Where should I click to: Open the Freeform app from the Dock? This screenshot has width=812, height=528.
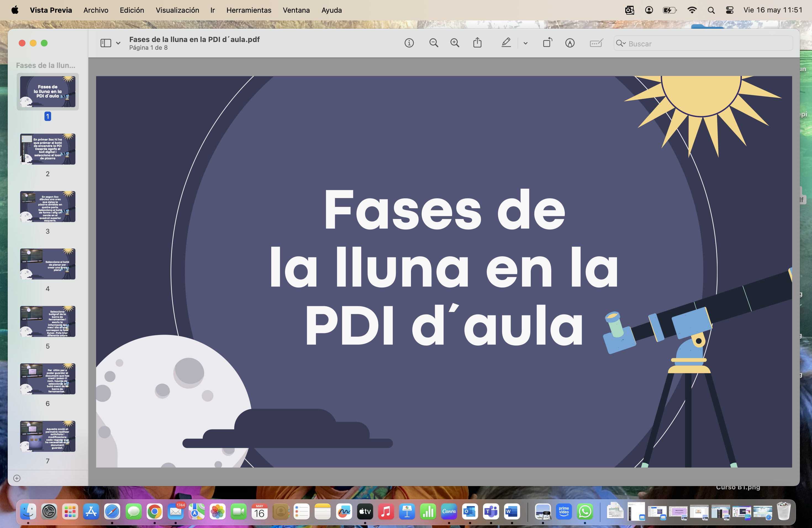(x=344, y=512)
